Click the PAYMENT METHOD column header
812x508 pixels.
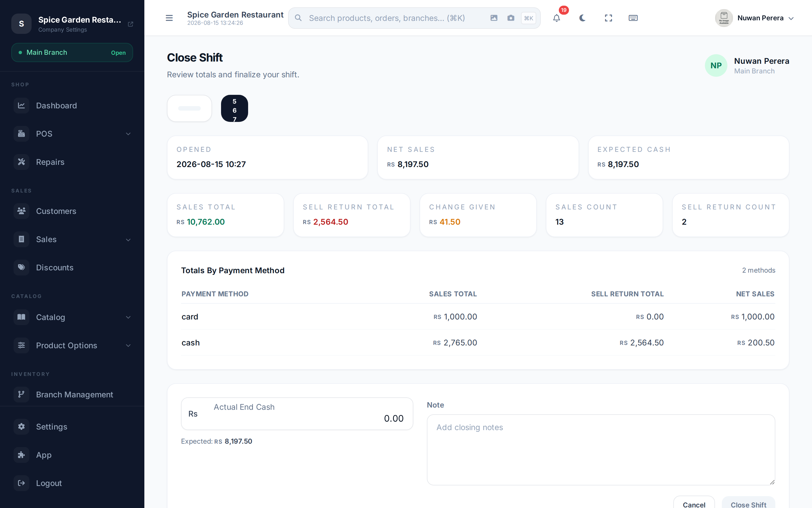click(x=215, y=294)
